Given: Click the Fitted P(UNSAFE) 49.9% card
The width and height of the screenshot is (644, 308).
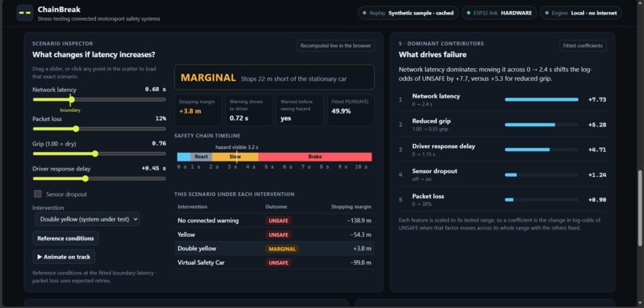Looking at the screenshot, I should 351,110.
